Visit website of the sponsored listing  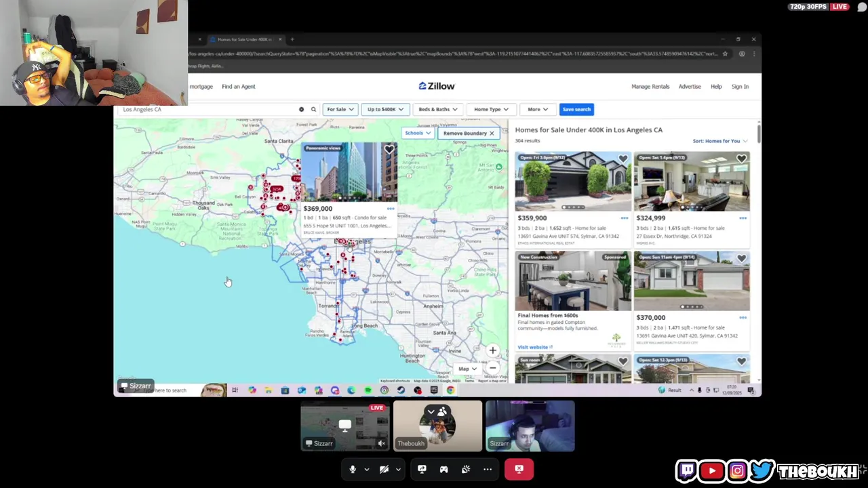click(535, 347)
